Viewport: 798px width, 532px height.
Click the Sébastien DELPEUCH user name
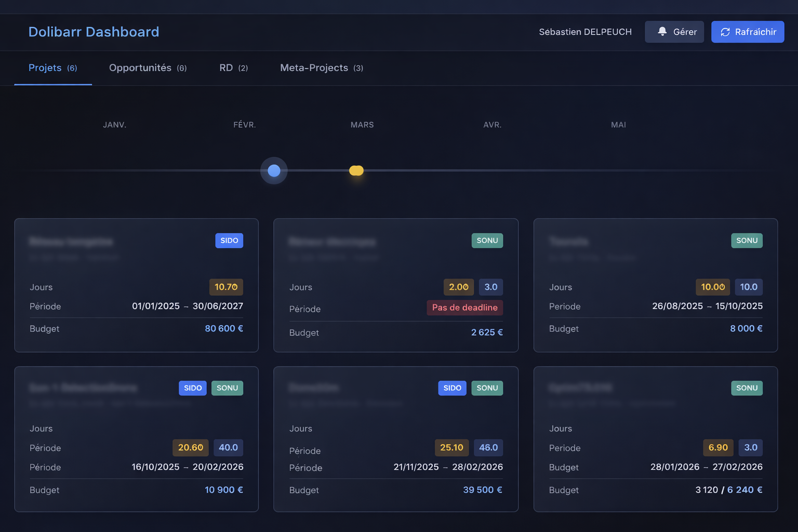pyautogui.click(x=585, y=32)
